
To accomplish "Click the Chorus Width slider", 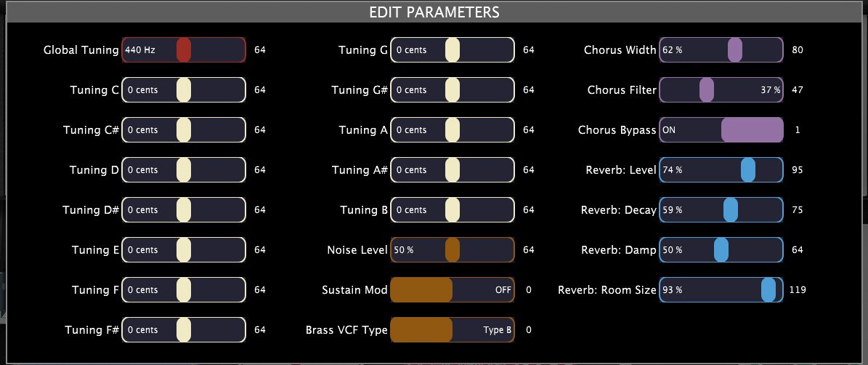I will pos(735,50).
